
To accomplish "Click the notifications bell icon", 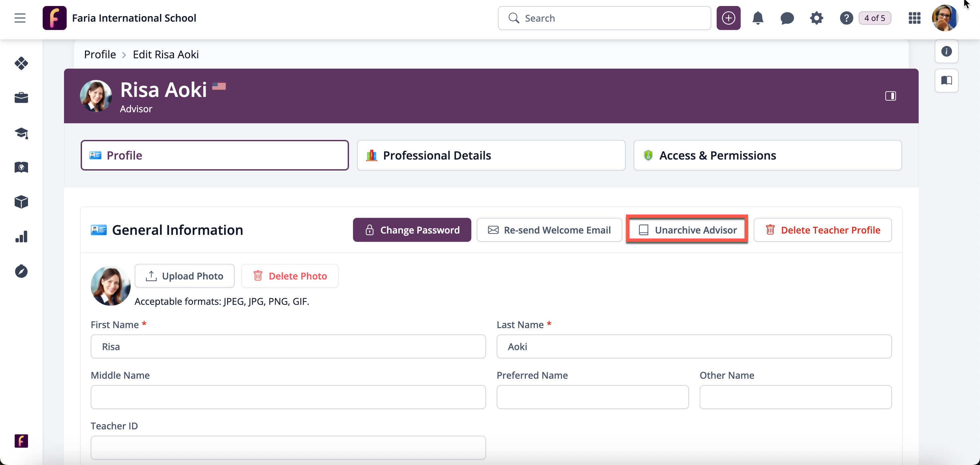I will tap(757, 18).
